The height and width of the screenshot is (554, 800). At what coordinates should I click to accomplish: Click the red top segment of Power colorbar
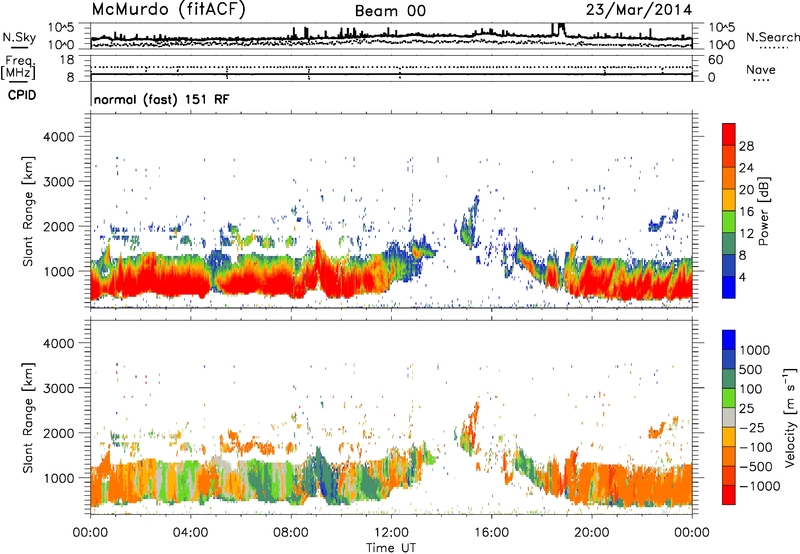point(729,134)
